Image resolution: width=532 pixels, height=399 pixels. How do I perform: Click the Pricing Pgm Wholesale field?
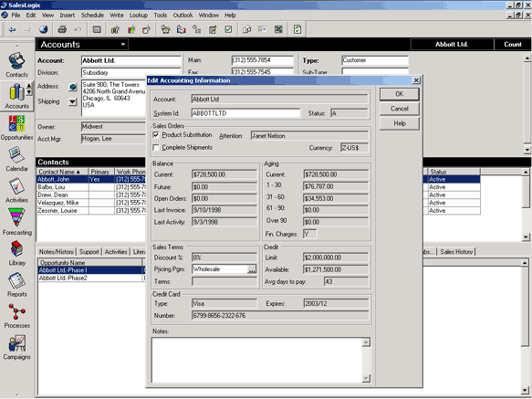pyautogui.click(x=220, y=269)
